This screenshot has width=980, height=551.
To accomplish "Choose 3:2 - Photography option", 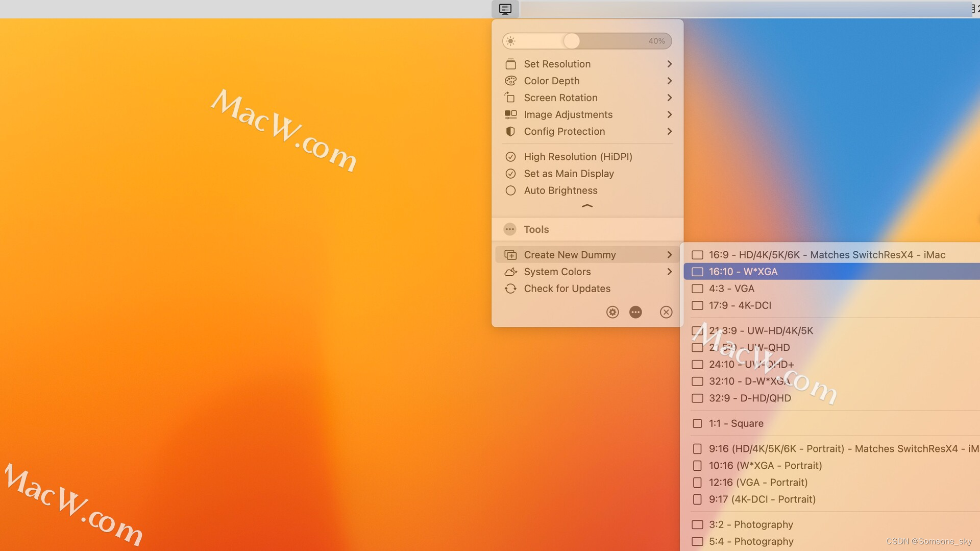I will point(831,524).
